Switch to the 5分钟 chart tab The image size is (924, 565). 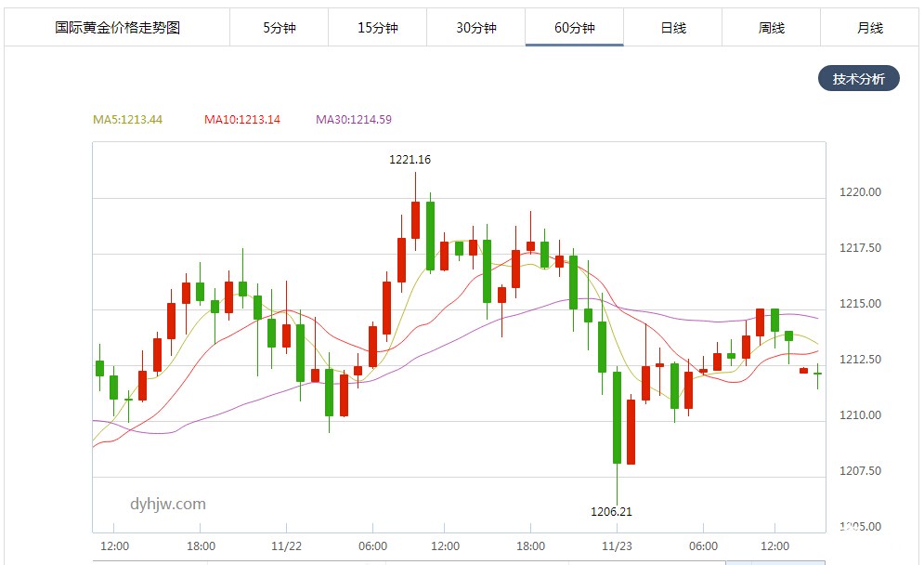(x=279, y=28)
